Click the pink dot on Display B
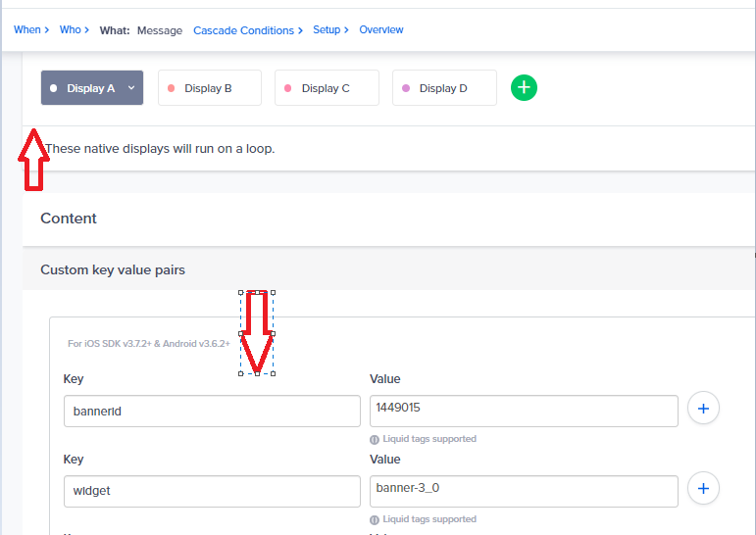This screenshot has width=756, height=535. pyautogui.click(x=172, y=88)
